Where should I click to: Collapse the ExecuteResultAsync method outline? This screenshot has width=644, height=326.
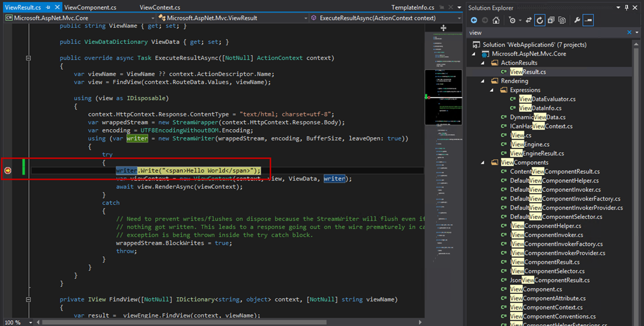(x=28, y=58)
